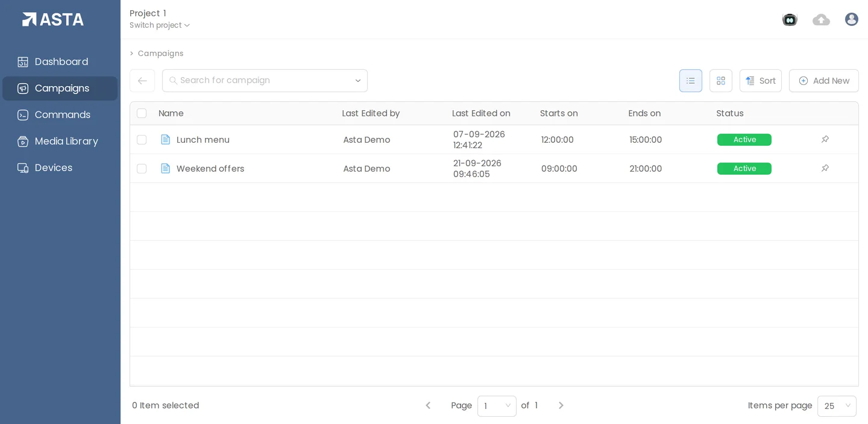Click the Weekend offers document icon
Image resolution: width=868 pixels, height=424 pixels.
pyautogui.click(x=165, y=169)
